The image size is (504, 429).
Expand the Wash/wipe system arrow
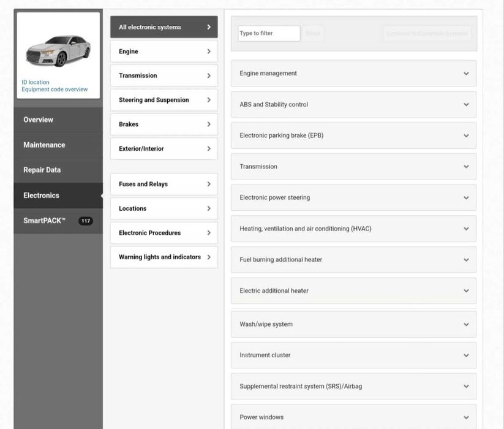click(466, 324)
